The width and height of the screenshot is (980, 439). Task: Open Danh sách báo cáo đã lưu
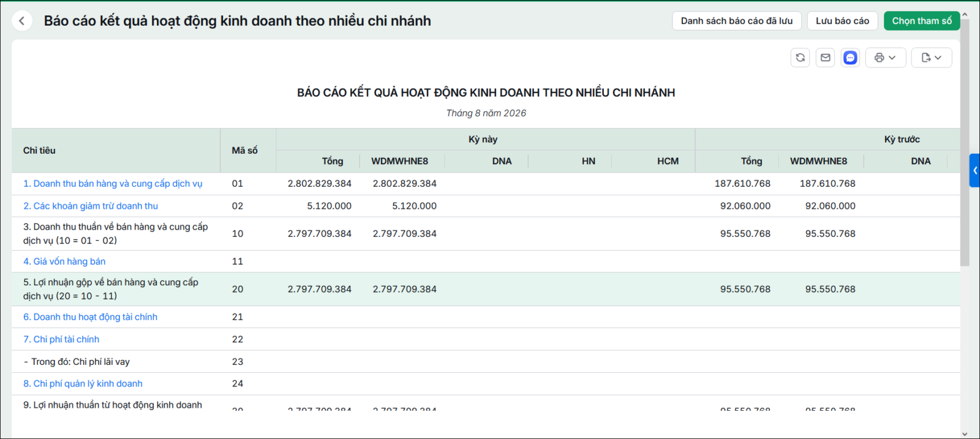736,21
